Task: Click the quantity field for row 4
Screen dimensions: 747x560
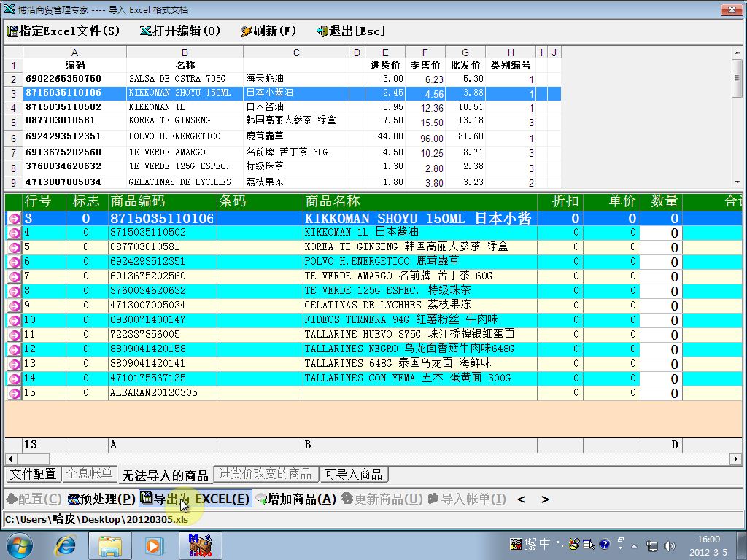Action: coord(661,233)
